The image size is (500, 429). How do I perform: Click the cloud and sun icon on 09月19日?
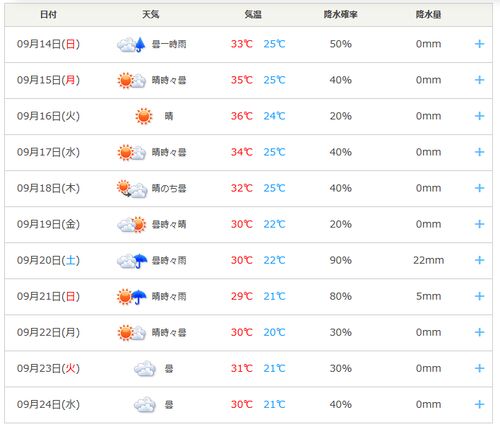click(x=132, y=224)
